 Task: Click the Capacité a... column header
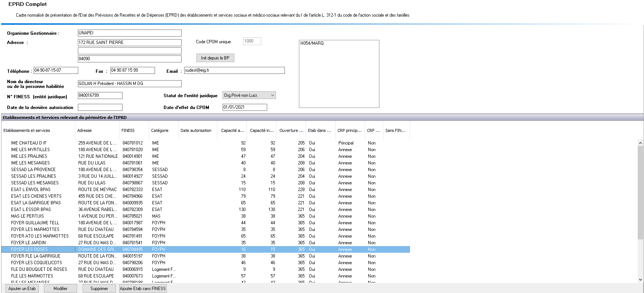click(x=233, y=130)
